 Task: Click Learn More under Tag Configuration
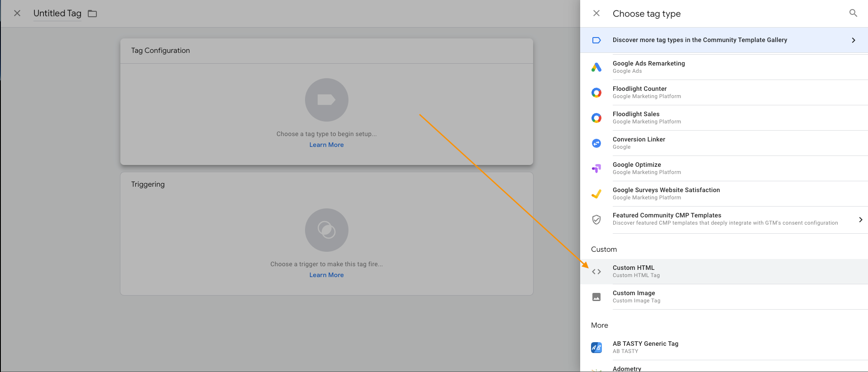326,145
